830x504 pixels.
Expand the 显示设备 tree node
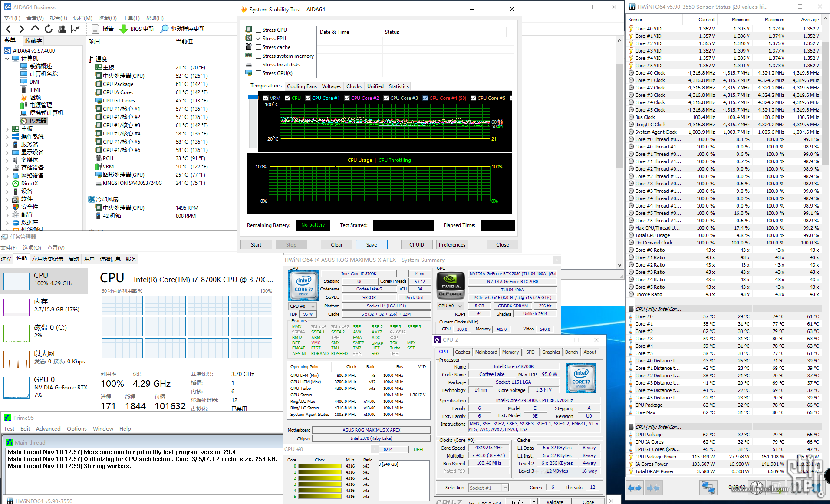click(7, 152)
